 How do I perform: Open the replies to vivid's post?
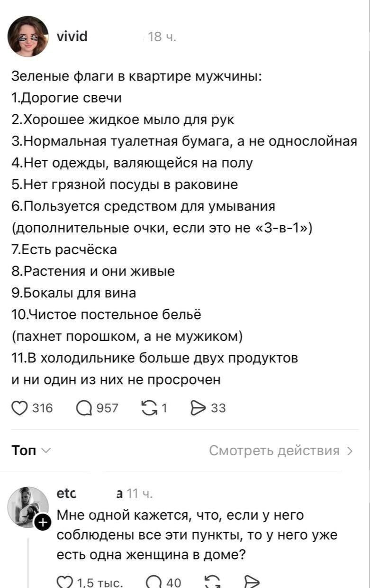coord(85,407)
